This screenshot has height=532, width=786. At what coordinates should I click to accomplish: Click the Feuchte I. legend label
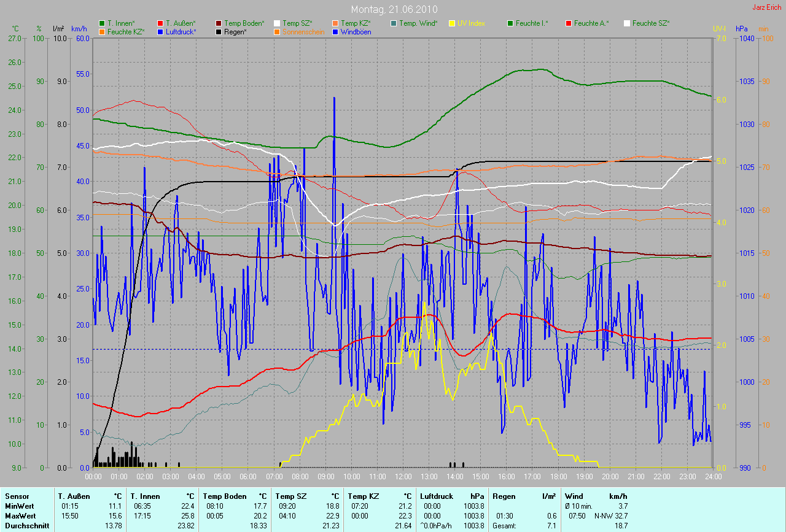(532, 23)
